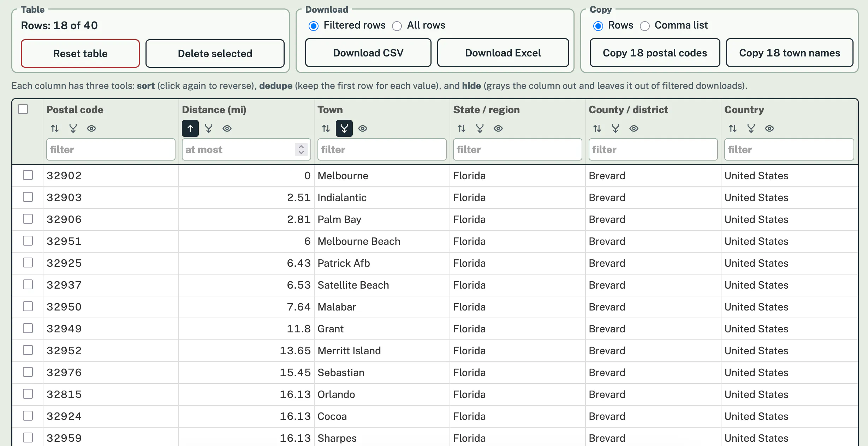Select the Palm Bay row checkbox
The height and width of the screenshot is (446, 868).
pos(28,219)
